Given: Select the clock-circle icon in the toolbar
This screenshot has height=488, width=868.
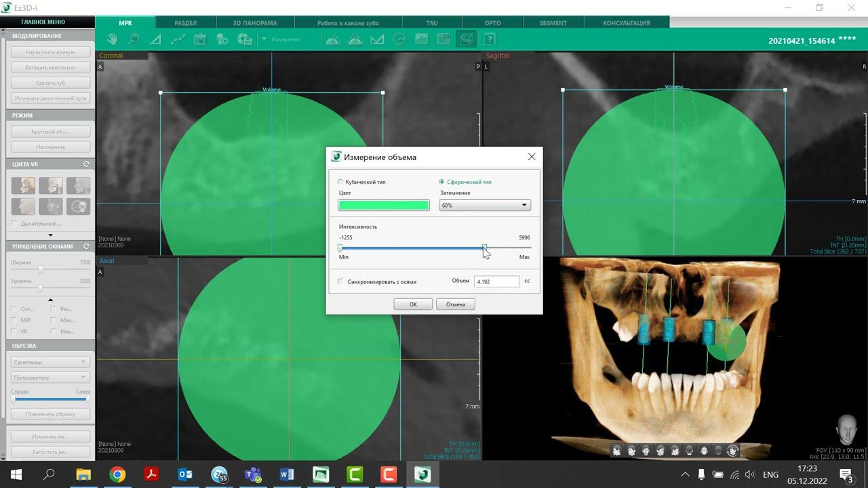Looking at the screenshot, I should point(399,39).
